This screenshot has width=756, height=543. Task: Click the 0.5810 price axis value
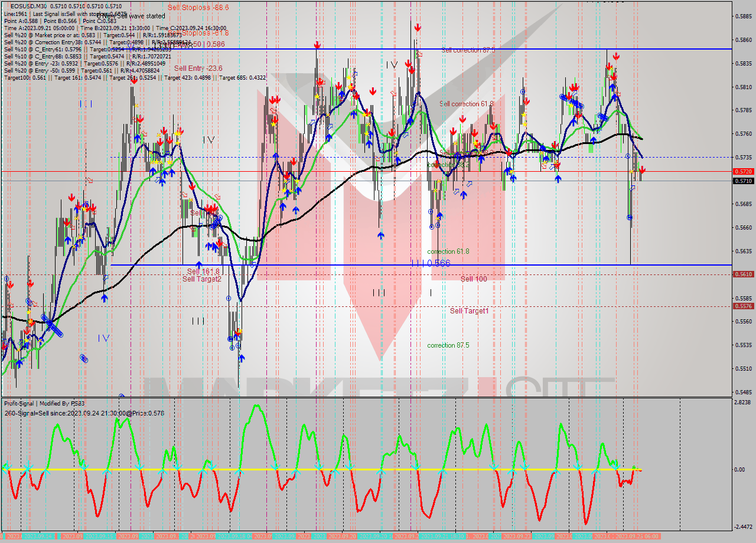(742, 87)
